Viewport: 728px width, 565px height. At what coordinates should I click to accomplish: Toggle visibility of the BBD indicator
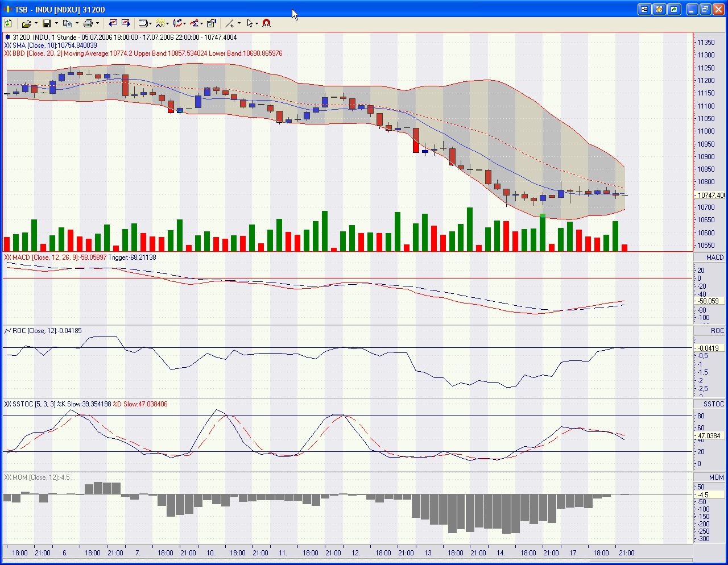(7, 52)
